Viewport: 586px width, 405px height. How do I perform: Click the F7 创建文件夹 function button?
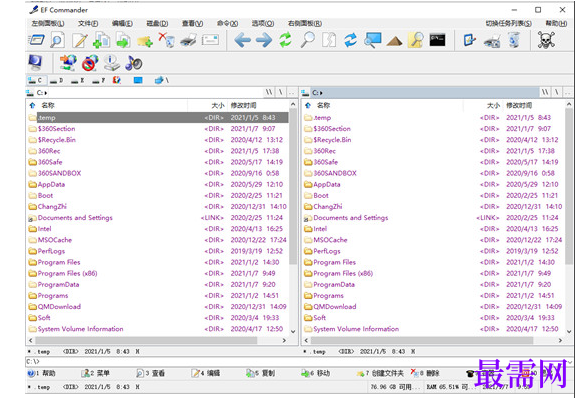[x=380, y=373]
